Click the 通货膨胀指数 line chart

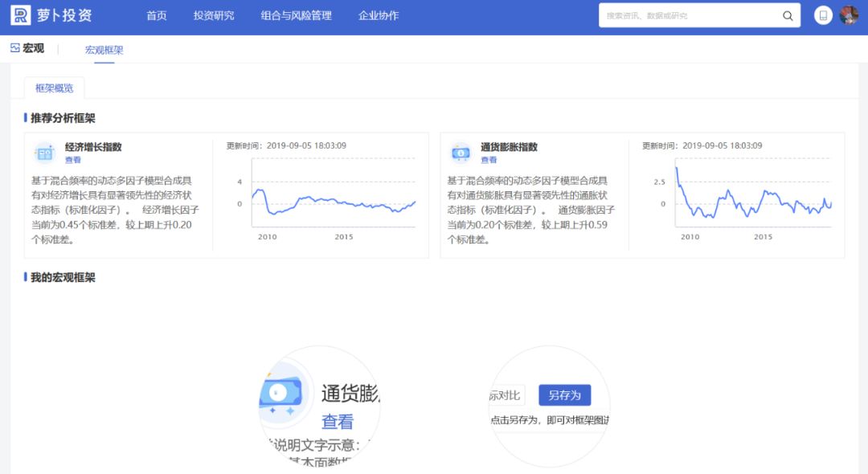(x=754, y=199)
